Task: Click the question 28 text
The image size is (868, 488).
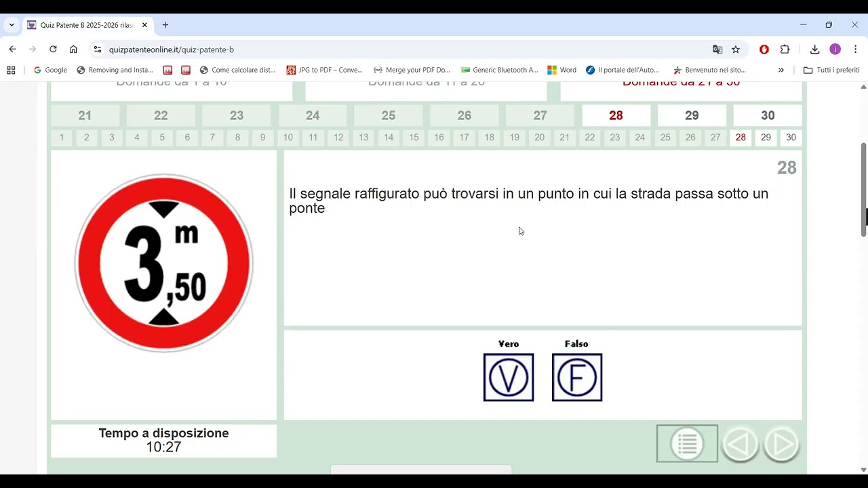Action: pyautogui.click(x=528, y=201)
